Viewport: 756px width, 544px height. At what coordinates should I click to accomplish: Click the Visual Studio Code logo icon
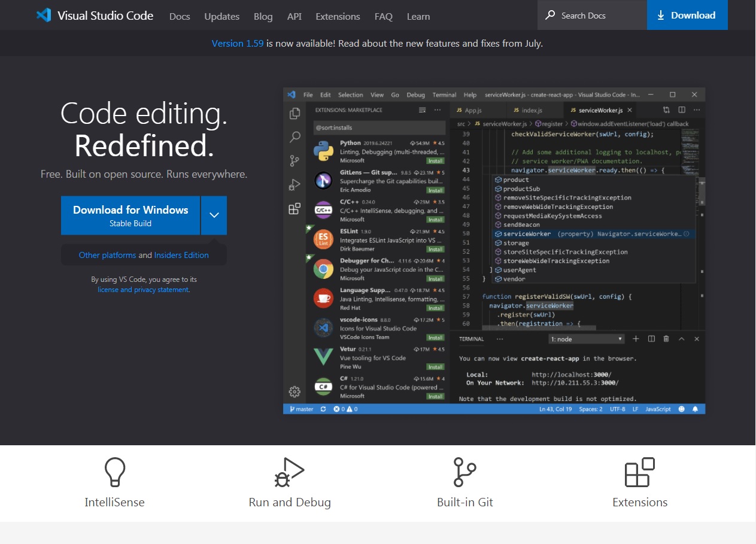(44, 16)
